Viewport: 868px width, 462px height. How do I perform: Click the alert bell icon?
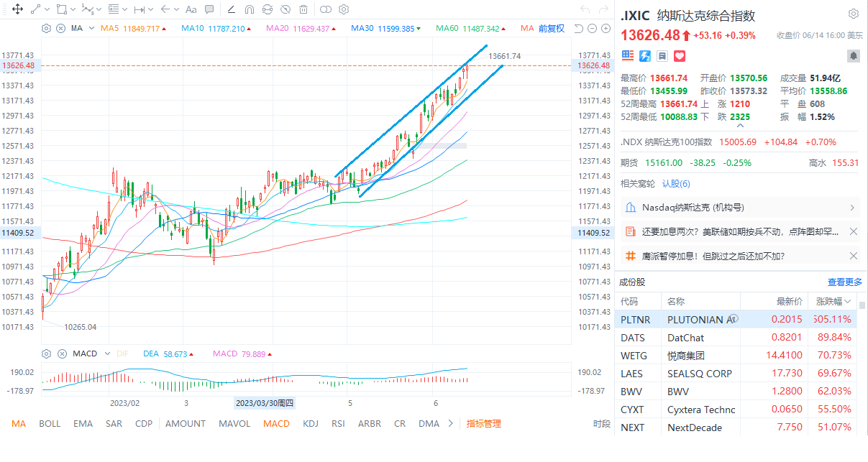[853, 55]
